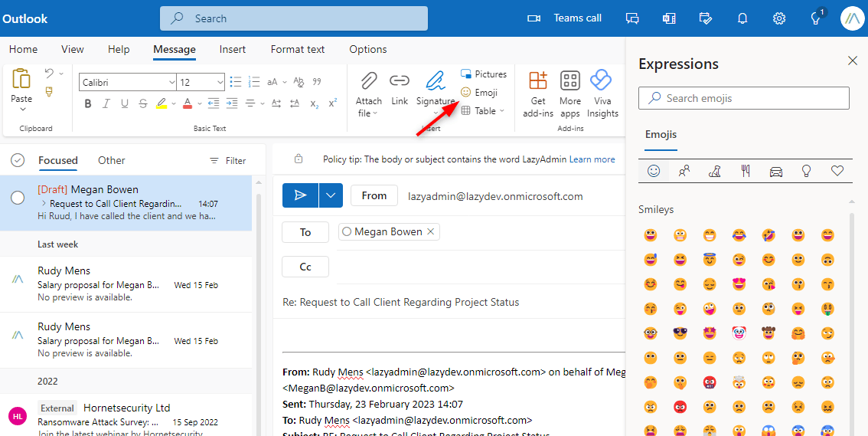Click the Link chain icon
868x436 pixels.
[399, 81]
